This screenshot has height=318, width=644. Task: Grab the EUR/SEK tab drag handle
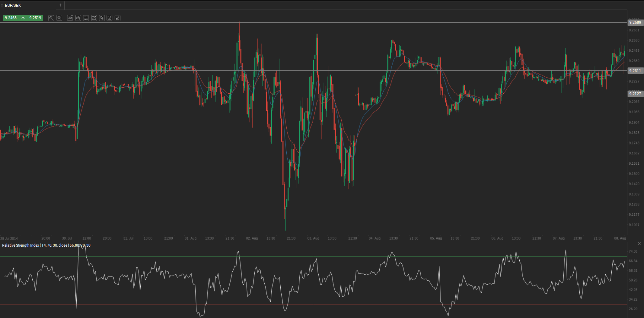[x=2, y=5]
